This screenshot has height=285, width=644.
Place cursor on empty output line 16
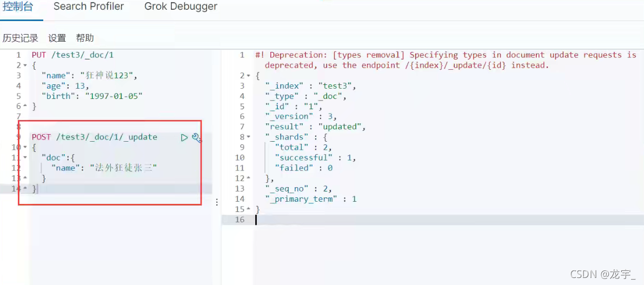click(433, 220)
